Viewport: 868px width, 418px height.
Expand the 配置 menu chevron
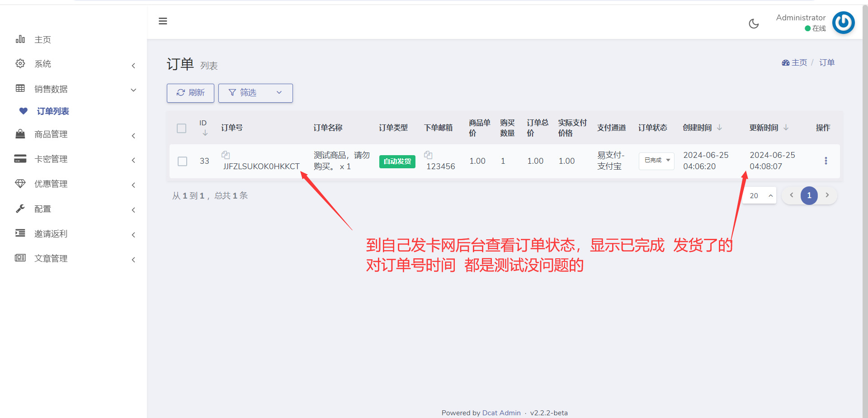tap(133, 210)
